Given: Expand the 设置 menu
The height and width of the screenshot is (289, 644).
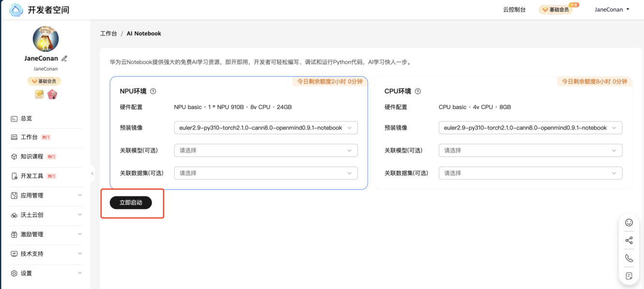Looking at the screenshot, I should tap(46, 273).
